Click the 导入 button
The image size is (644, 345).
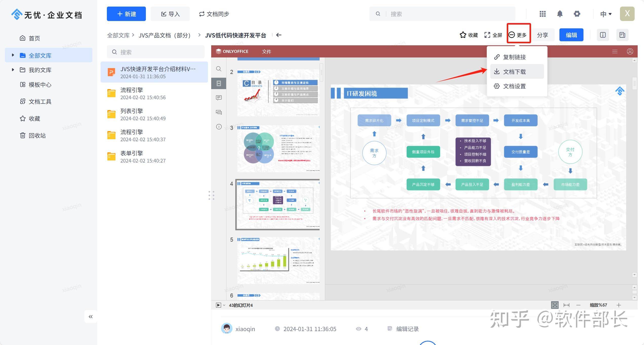coord(170,14)
